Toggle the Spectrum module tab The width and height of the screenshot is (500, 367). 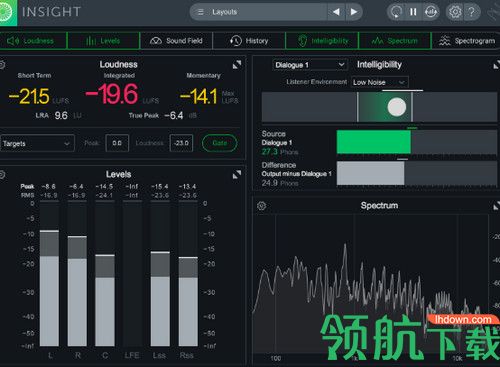(395, 41)
